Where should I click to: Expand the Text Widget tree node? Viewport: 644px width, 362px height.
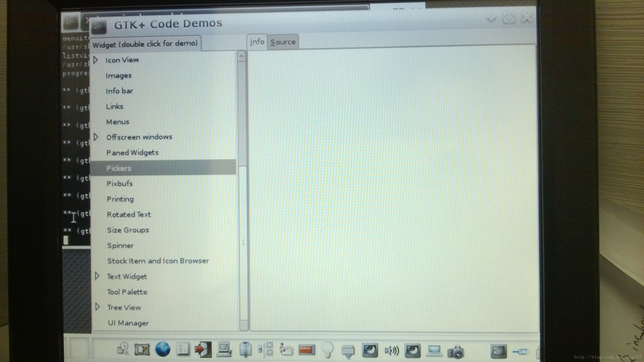tap(97, 276)
